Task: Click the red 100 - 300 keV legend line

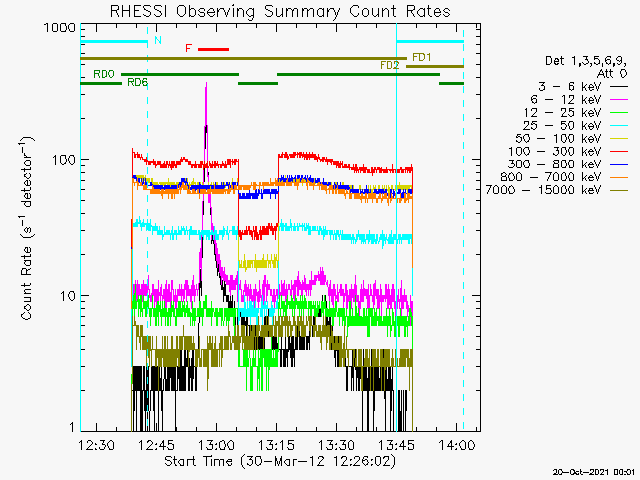Action: [619, 151]
